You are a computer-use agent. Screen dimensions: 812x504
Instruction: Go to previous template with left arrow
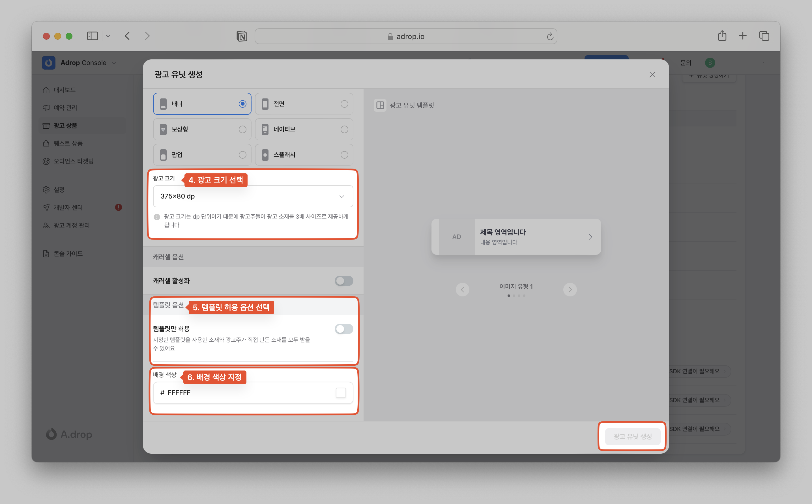click(462, 289)
